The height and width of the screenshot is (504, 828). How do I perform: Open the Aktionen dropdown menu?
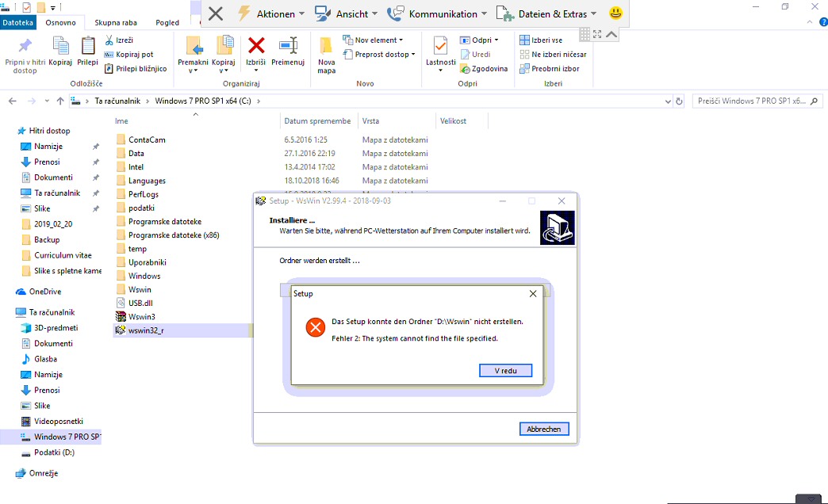tap(270, 13)
